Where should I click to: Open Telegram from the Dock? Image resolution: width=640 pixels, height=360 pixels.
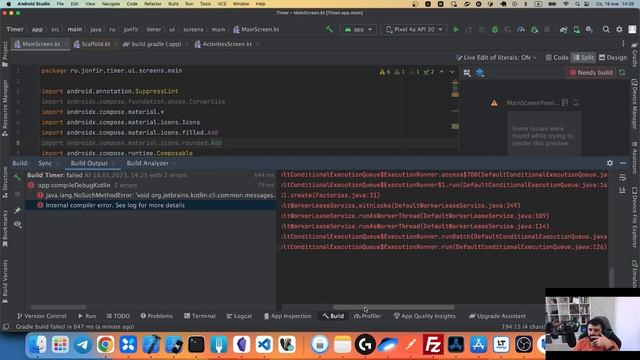click(83, 344)
